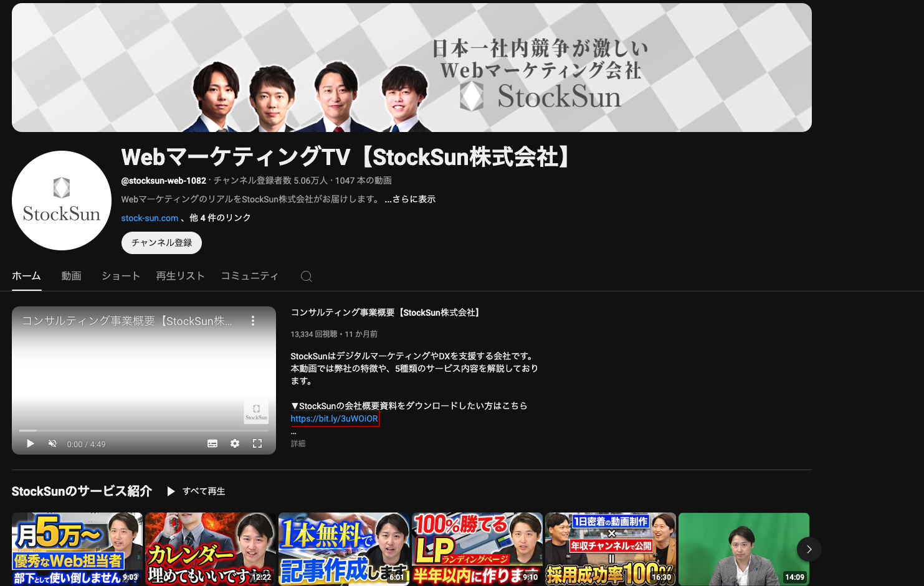Open the ショート tab
The height and width of the screenshot is (586, 924).
(121, 276)
